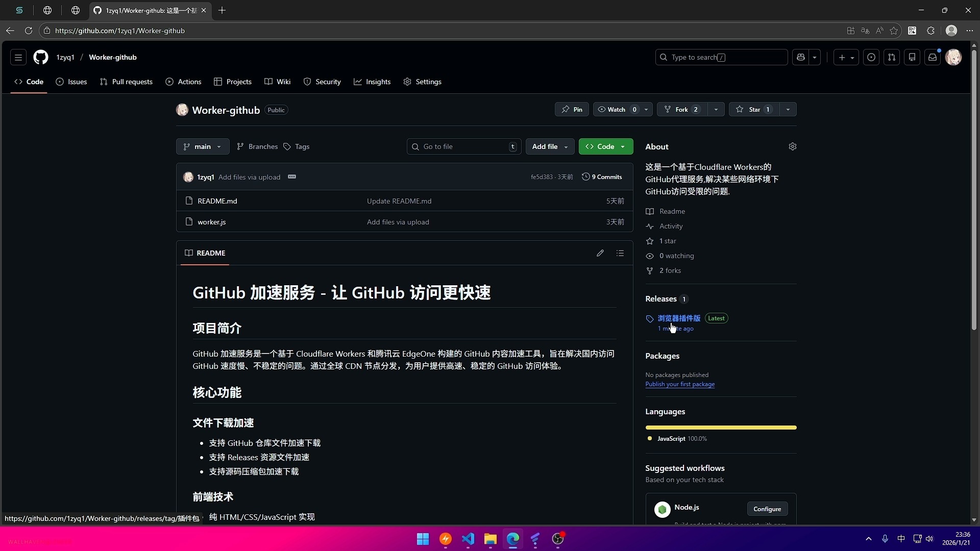The width and height of the screenshot is (980, 551).
Task: Open the main branch dropdown
Action: point(203,146)
